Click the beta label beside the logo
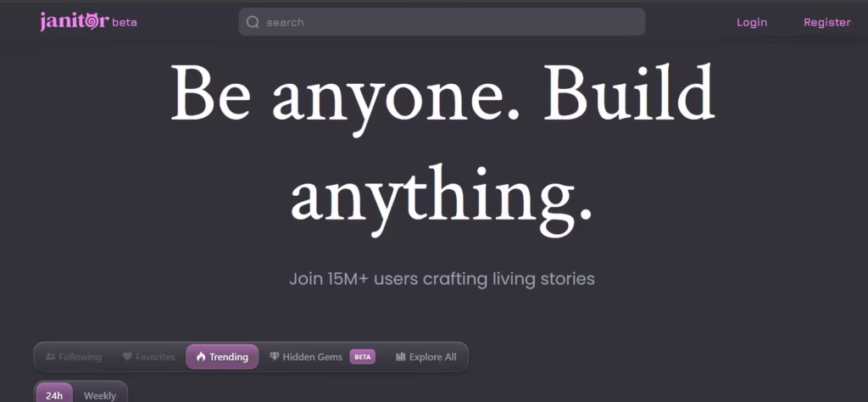The height and width of the screenshot is (402, 868). coord(125,22)
